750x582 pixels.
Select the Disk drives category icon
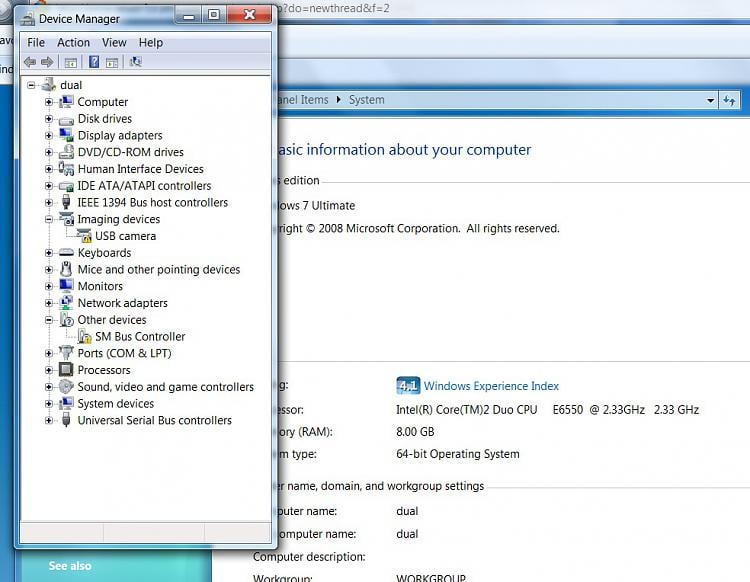(66, 119)
